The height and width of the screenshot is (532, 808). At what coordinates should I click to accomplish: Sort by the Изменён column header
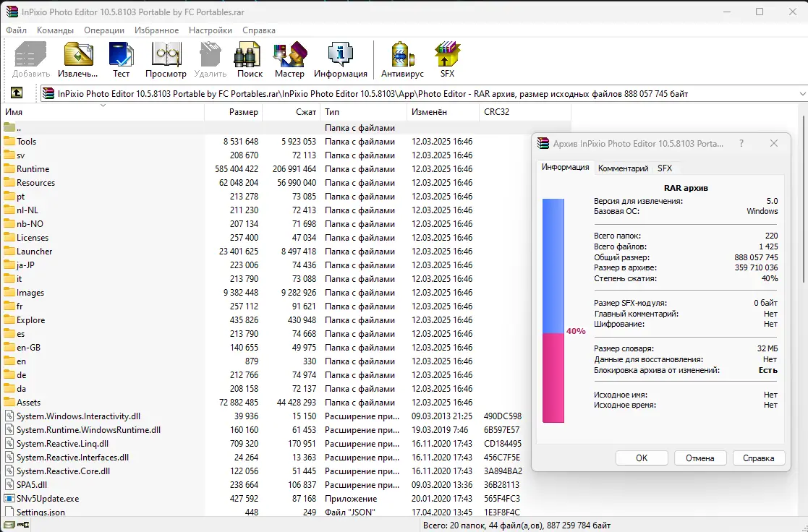[443, 112]
